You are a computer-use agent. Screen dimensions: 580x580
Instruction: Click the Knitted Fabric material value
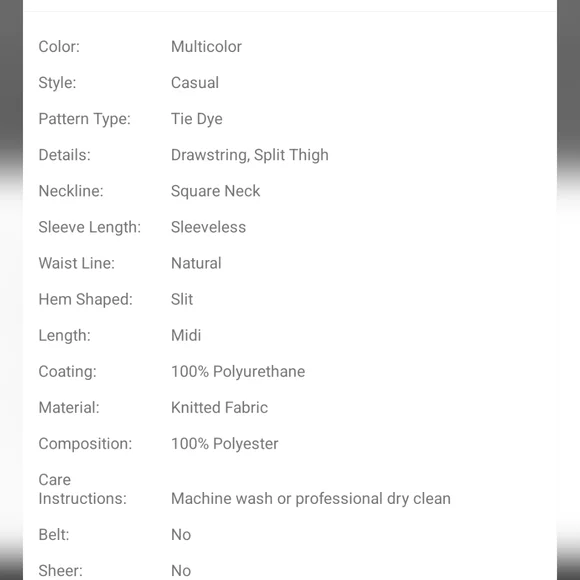click(x=219, y=408)
